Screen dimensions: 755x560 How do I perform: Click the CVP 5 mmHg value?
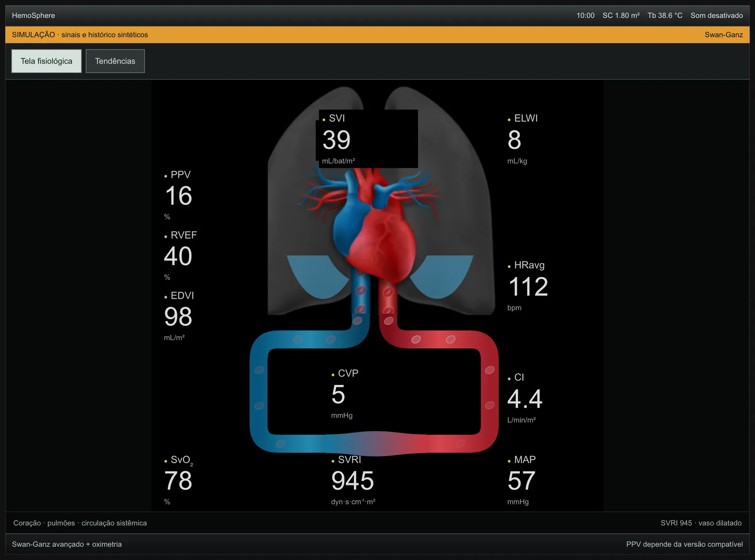point(345,394)
